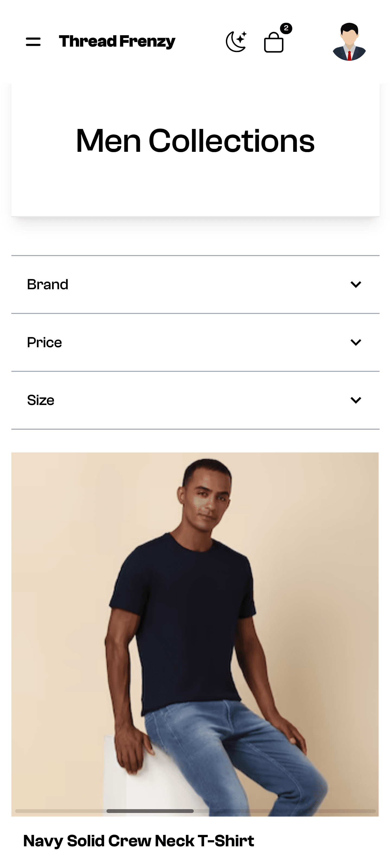Screen dimensions: 391x868
Task: Toggle dark mode with the moon icon
Action: [x=236, y=42]
